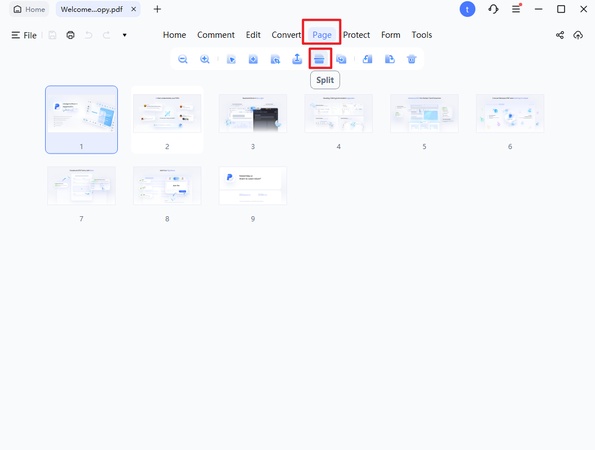Click the zoom out magnifier icon

pos(183,59)
